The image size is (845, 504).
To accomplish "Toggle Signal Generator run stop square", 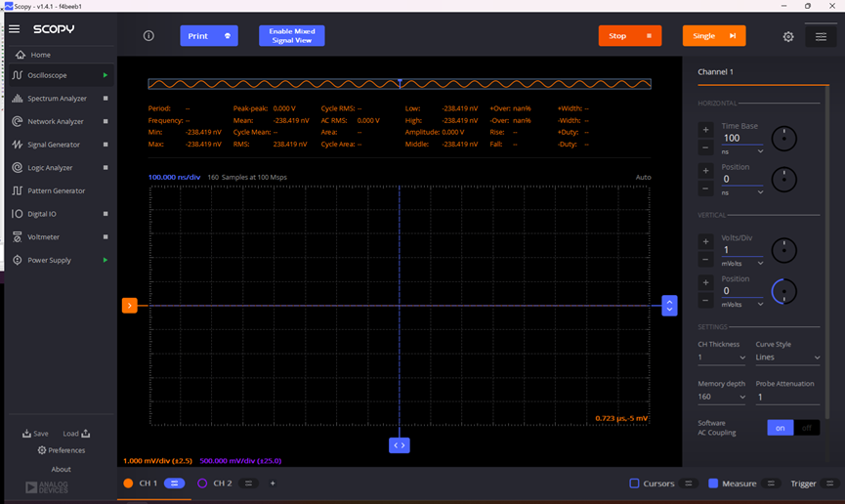I will coord(106,145).
